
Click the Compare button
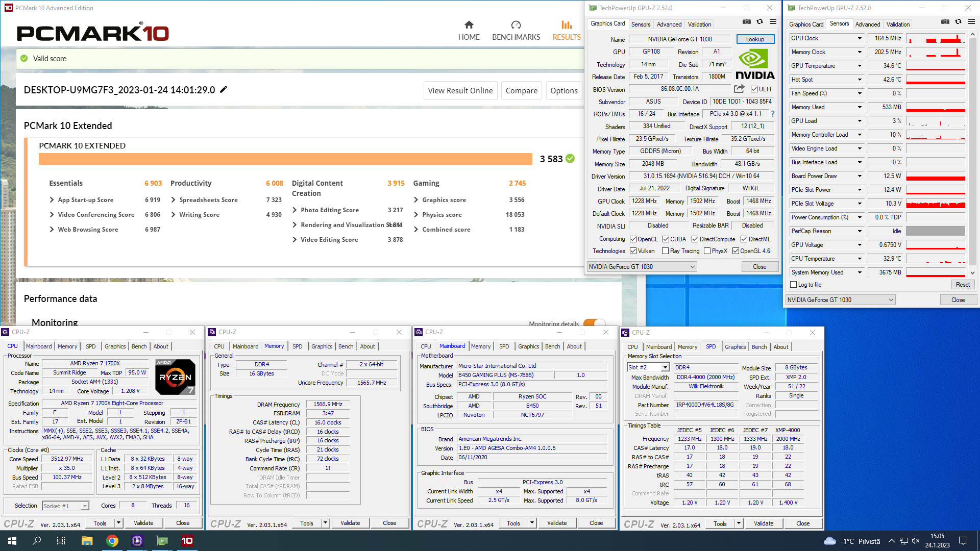pyautogui.click(x=521, y=91)
